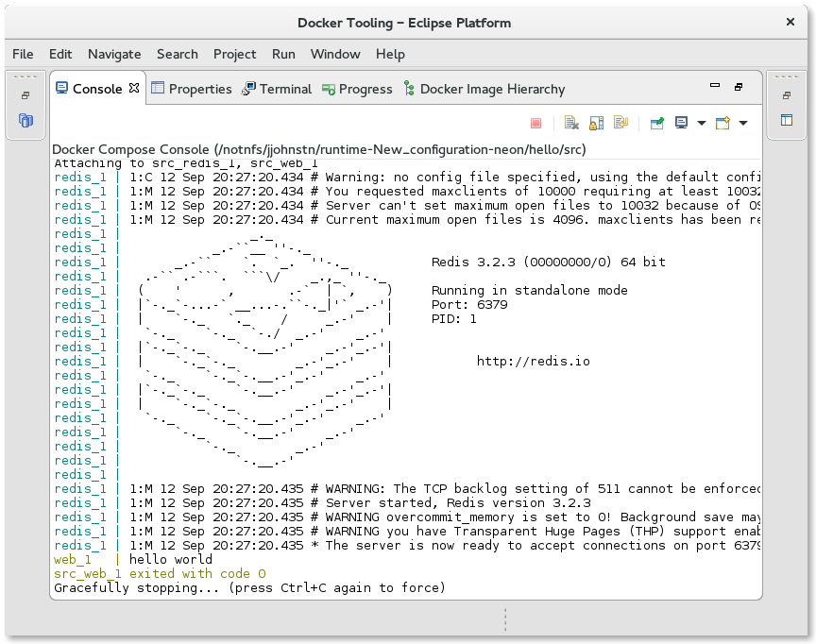Open the Edit menu
816x644 pixels.
click(x=60, y=54)
